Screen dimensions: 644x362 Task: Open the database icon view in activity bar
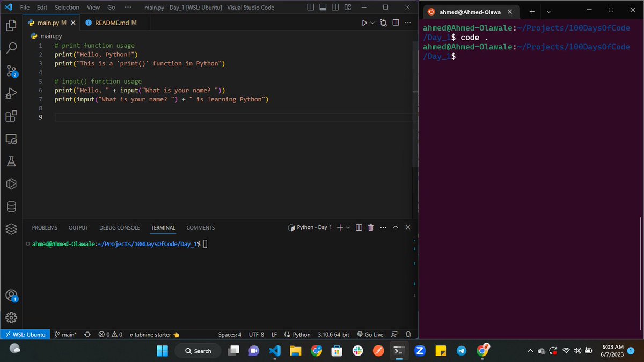[x=11, y=206]
